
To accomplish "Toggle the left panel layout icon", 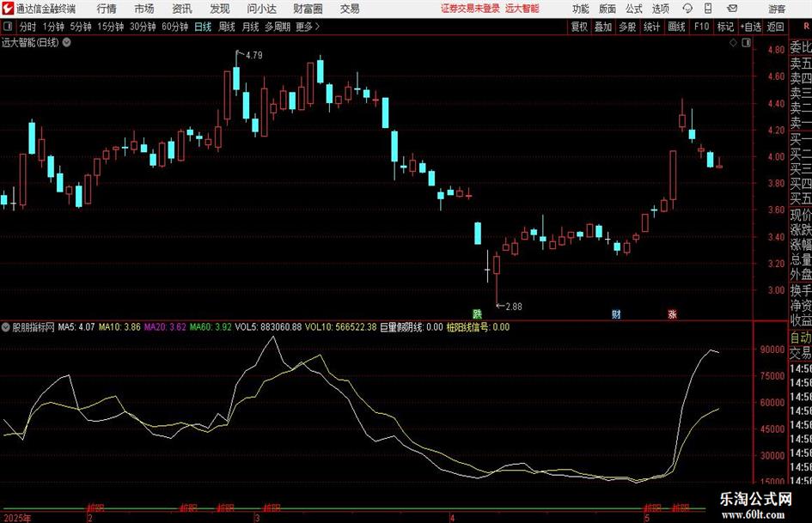I will pyautogui.click(x=8, y=27).
